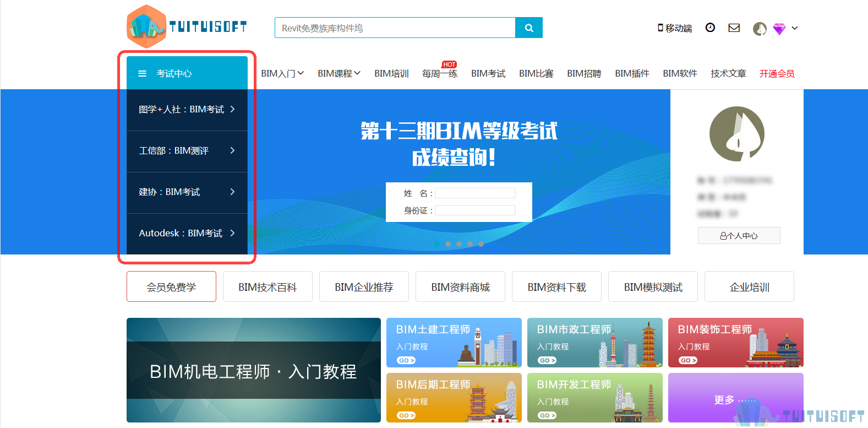Screen dimensions: 868x428
Task: Open BIM软件 menu item
Action: click(x=680, y=73)
